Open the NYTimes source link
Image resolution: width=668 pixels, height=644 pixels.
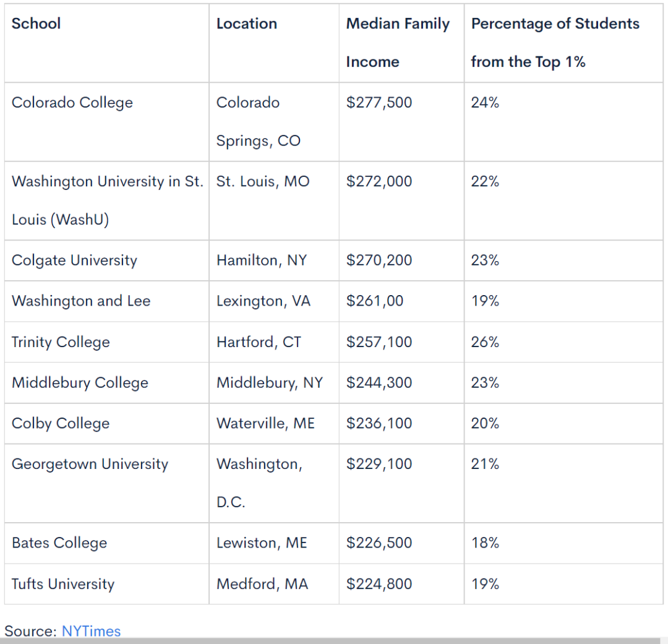91,631
